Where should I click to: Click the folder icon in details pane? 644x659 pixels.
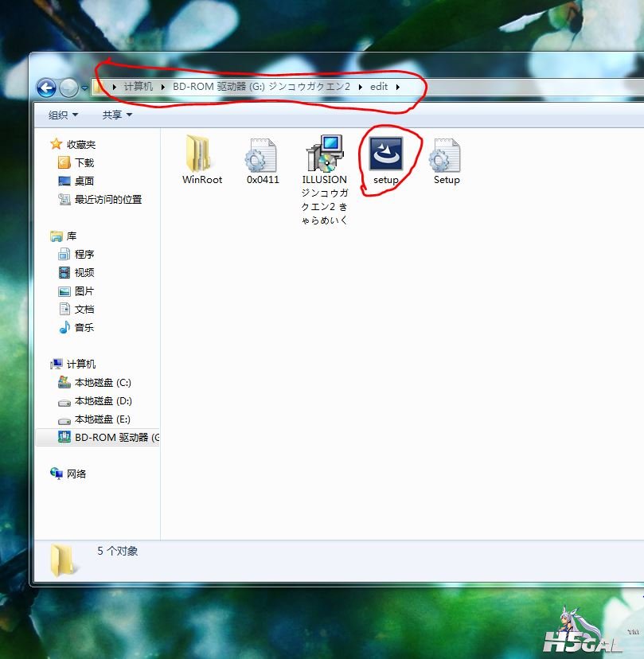[x=63, y=560]
